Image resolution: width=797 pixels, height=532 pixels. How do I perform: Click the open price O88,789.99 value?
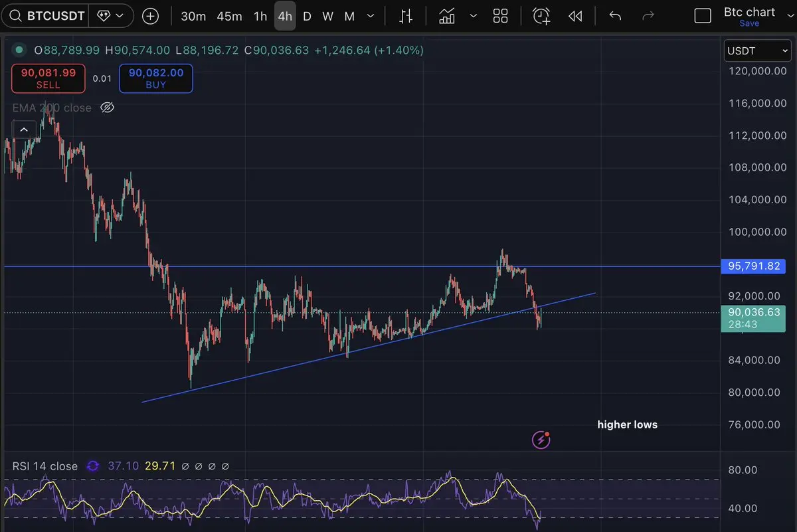tap(67, 50)
